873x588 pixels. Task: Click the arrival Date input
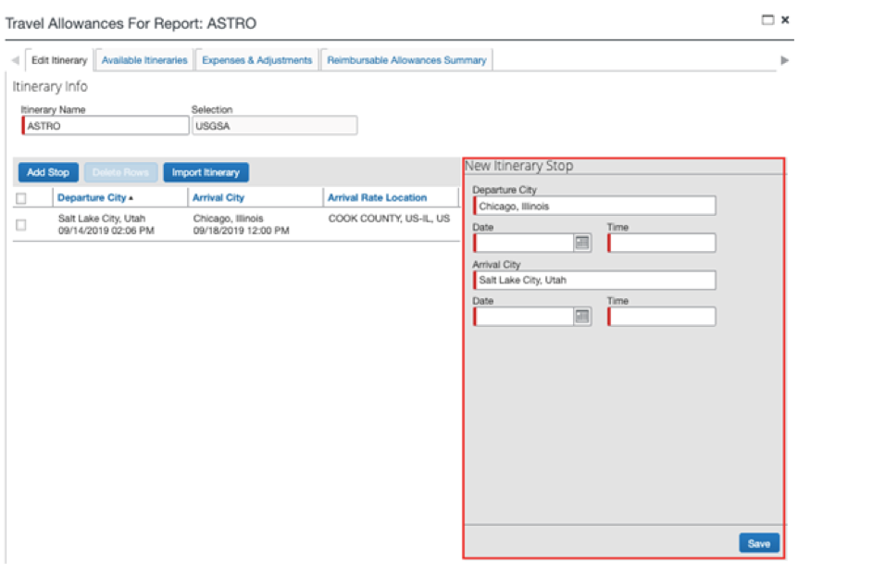tap(524, 317)
